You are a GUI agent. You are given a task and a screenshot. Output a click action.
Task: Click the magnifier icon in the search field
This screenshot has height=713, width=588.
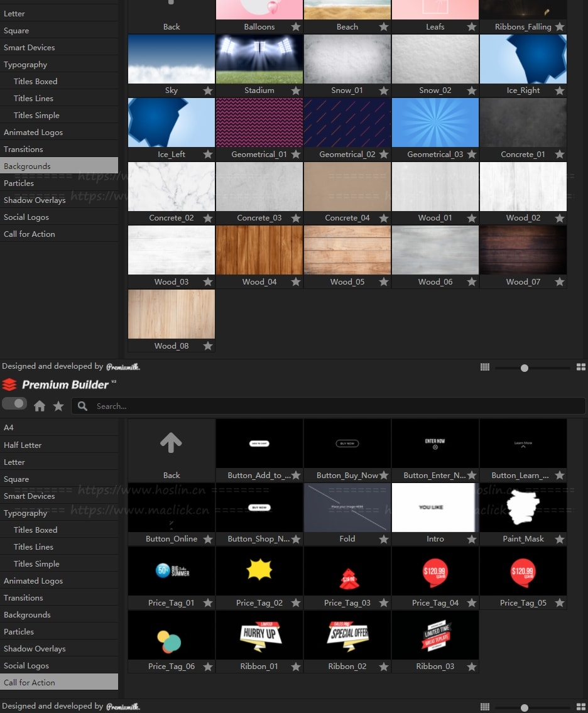(83, 406)
